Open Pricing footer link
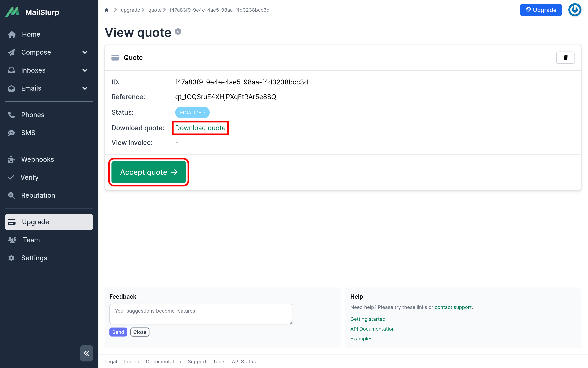This screenshot has width=588, height=368. (131, 362)
